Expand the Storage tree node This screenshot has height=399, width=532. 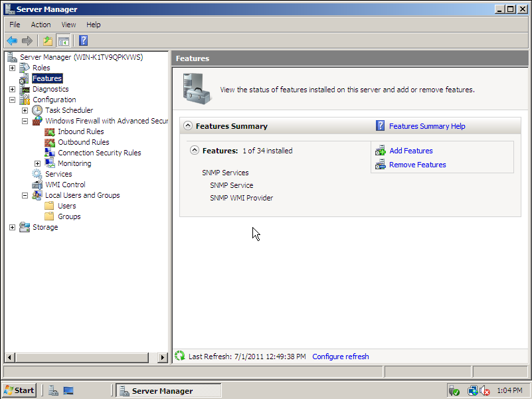[13, 227]
